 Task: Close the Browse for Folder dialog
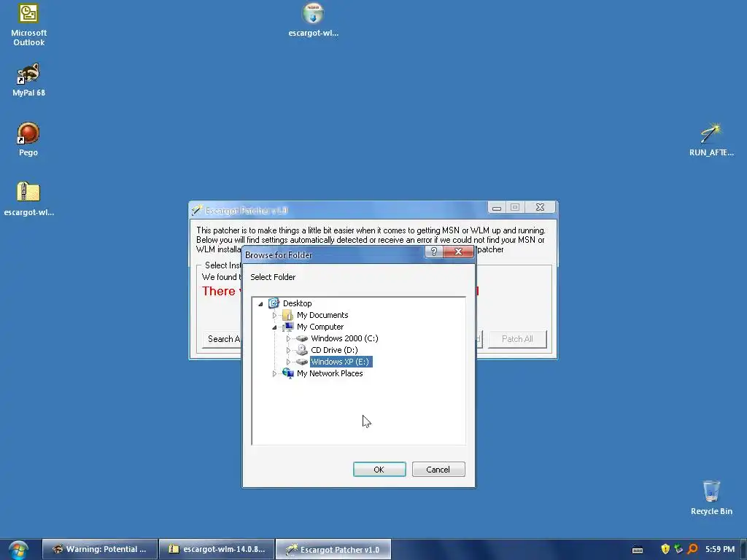(458, 252)
